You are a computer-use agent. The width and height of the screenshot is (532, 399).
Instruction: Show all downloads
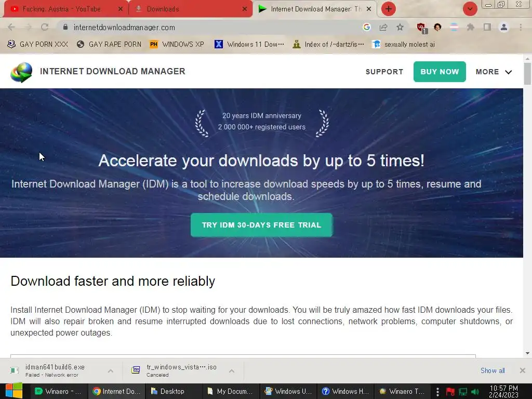tap(493, 370)
